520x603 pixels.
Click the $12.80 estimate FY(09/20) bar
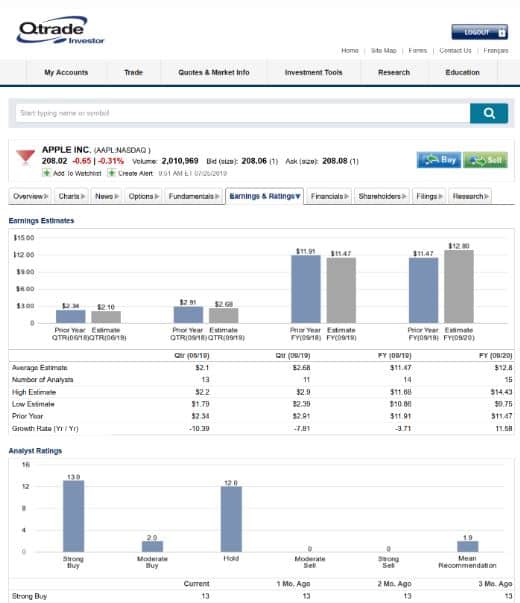click(459, 287)
